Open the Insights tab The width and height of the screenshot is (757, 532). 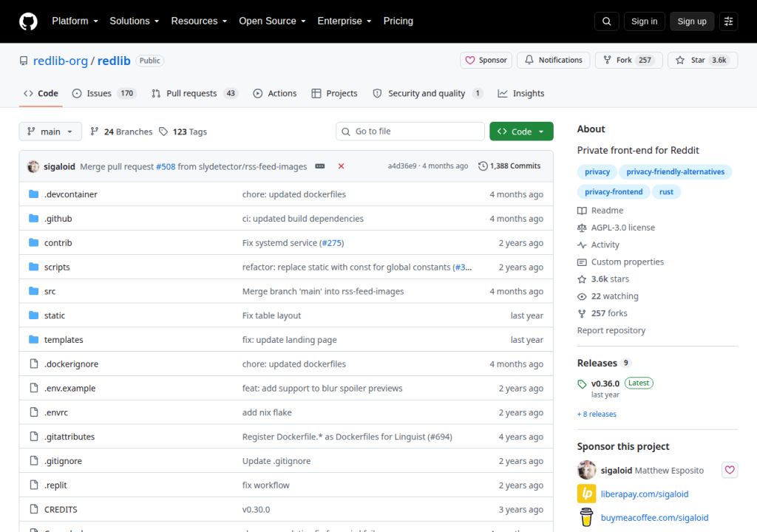521,93
